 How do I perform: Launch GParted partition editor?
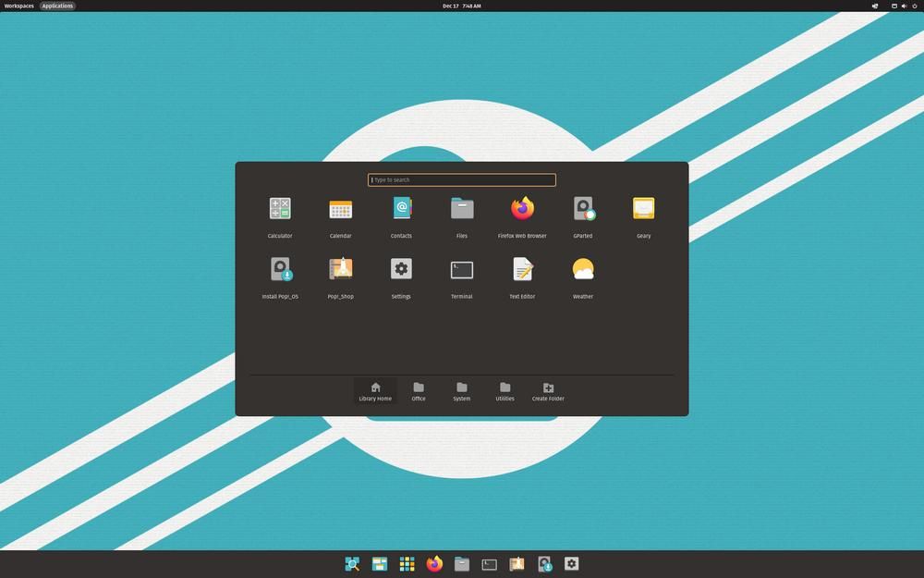point(583,213)
